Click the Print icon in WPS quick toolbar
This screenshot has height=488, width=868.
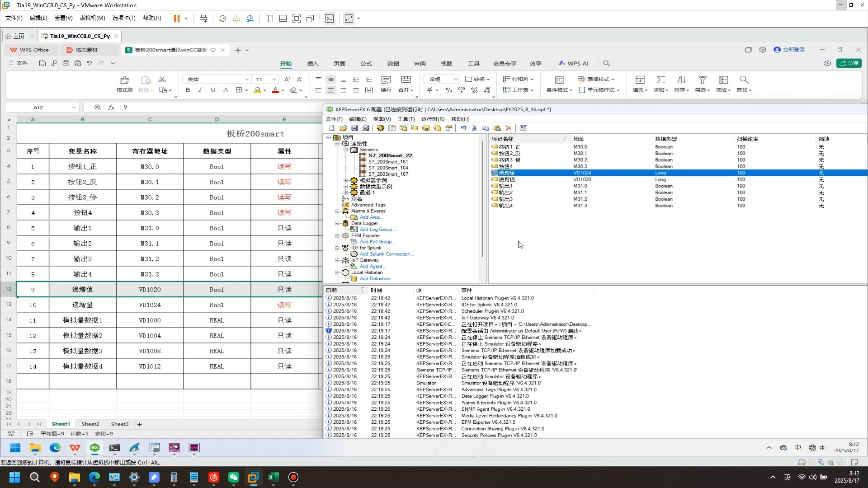(x=66, y=64)
